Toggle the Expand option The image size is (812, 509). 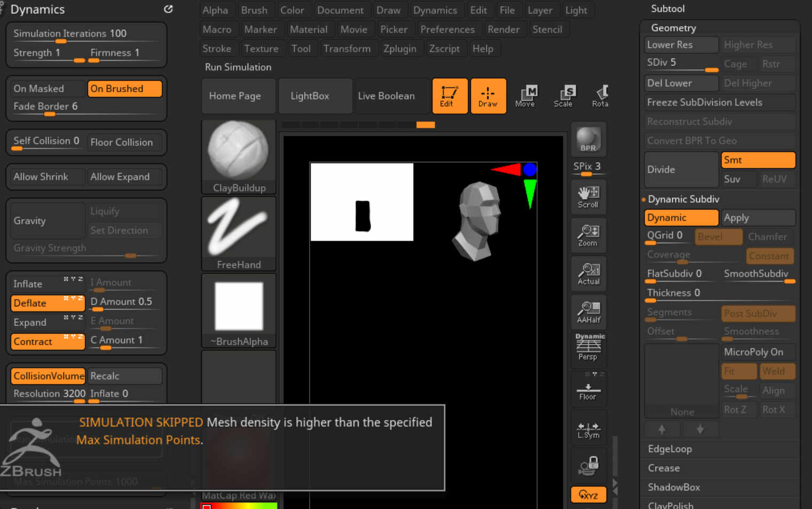(48, 322)
